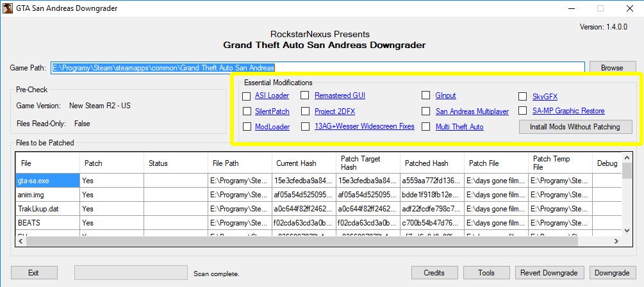The width and height of the screenshot is (644, 287).
Task: Open the San Andreas Multiplayer link
Action: coord(472,111)
